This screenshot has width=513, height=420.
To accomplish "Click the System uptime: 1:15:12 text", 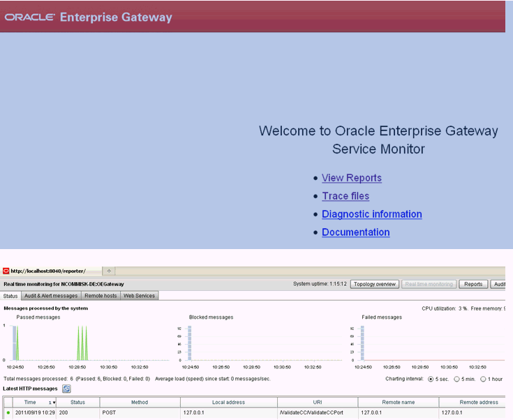I will pos(320,284).
